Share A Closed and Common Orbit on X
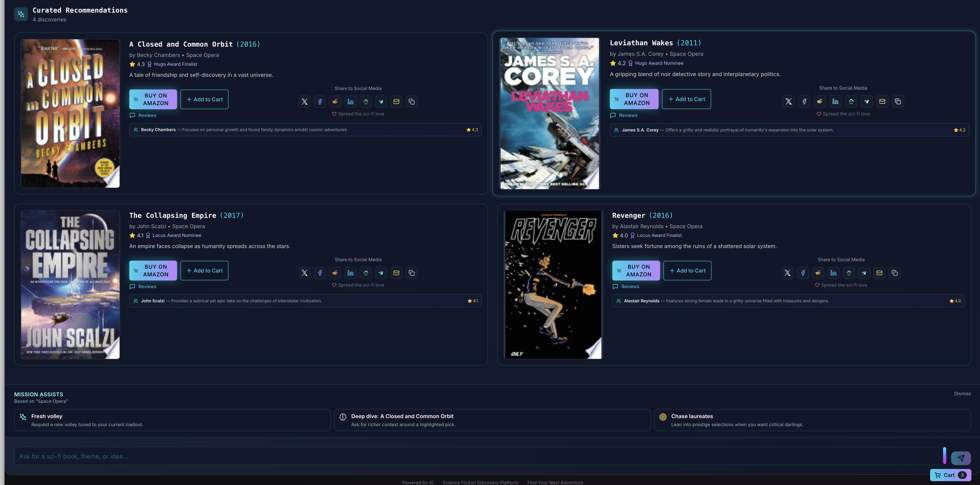Image resolution: width=980 pixels, height=485 pixels. click(x=304, y=101)
